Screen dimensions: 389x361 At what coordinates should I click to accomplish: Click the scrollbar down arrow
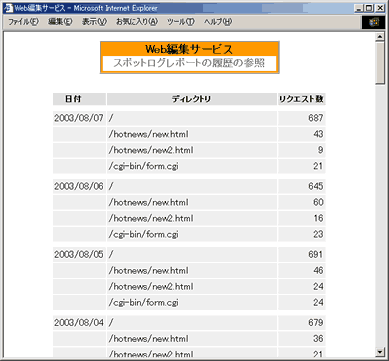pos(380,351)
